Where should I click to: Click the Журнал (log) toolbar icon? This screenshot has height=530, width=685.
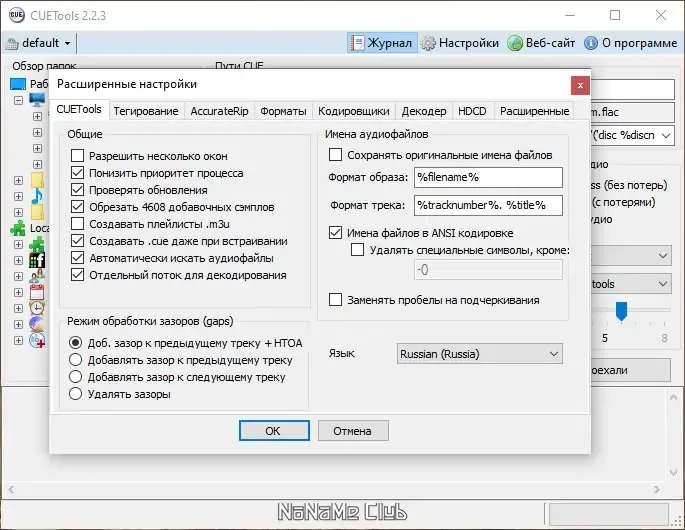pos(357,43)
